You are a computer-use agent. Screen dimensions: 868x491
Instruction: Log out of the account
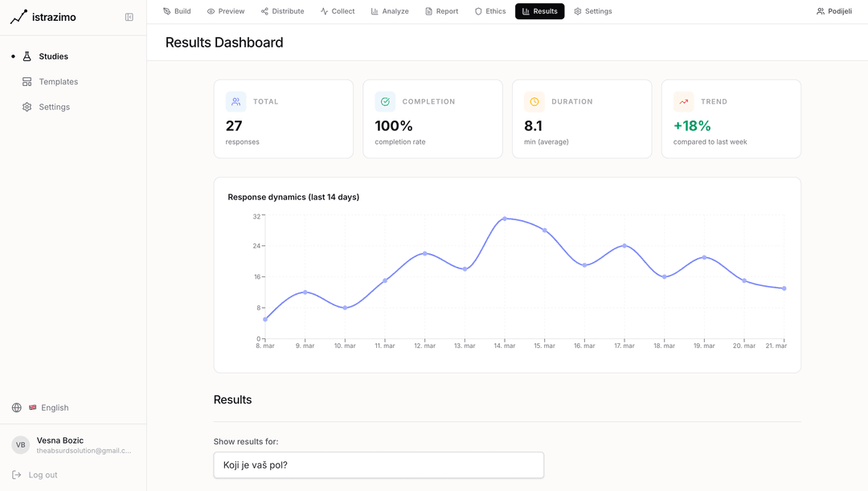tap(35, 475)
